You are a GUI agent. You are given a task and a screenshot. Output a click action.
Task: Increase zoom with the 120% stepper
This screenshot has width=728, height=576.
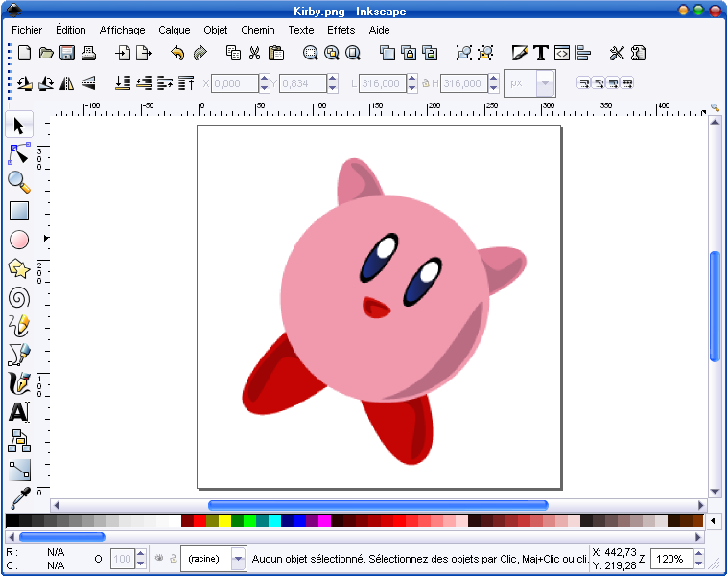point(699,553)
